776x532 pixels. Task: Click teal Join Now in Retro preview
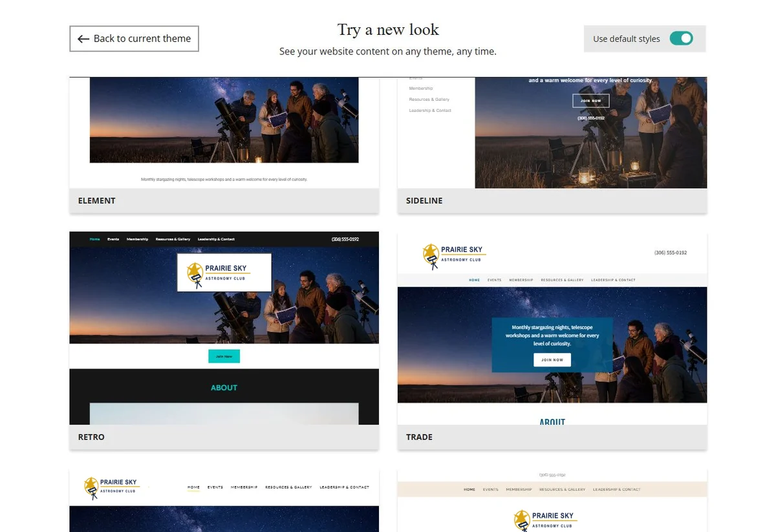(x=224, y=356)
